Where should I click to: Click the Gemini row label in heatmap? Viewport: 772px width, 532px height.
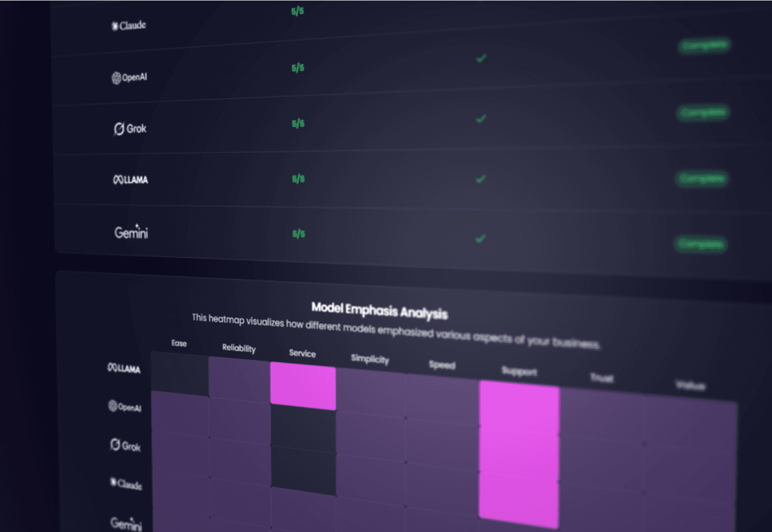coord(126,523)
